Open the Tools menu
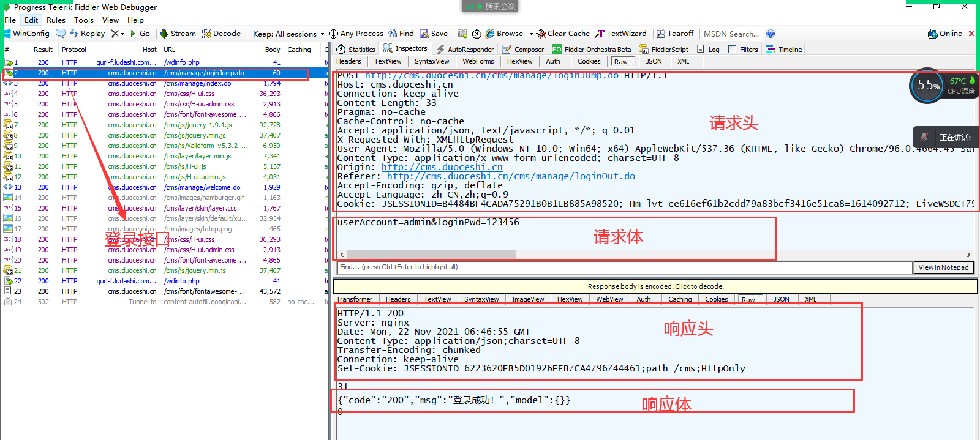This screenshot has height=440, width=980. click(x=84, y=20)
